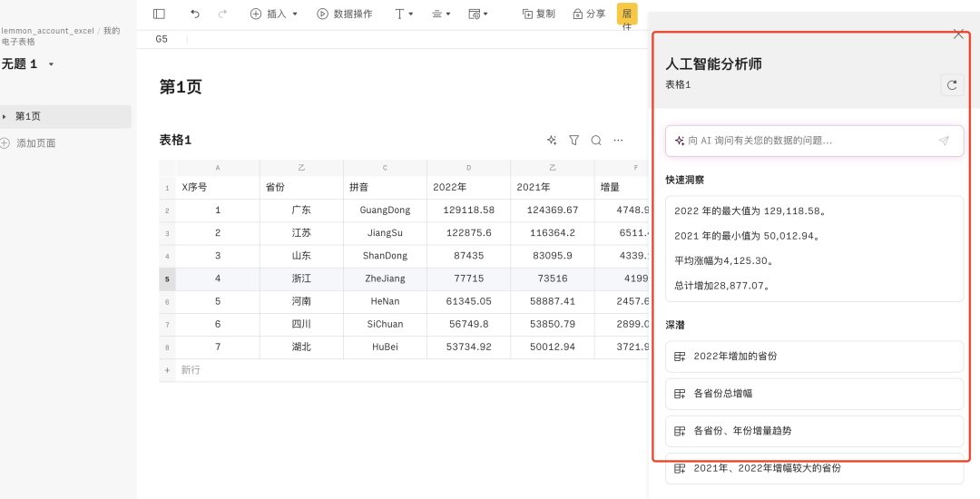Select the 拼音 header cell

385,188
